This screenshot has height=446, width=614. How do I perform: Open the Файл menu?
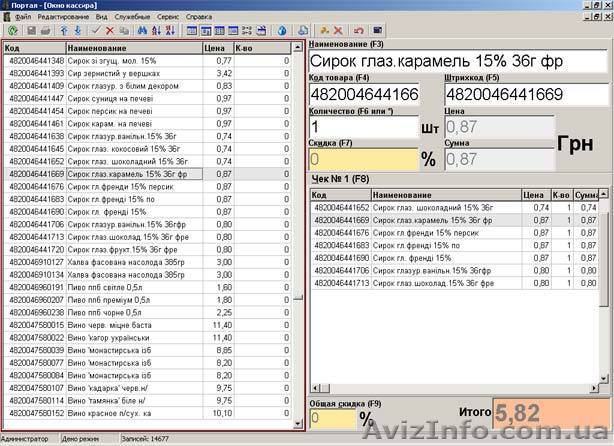(x=23, y=18)
